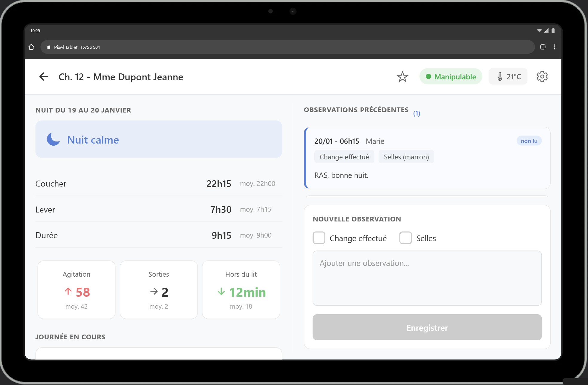Click the thermometer icon showing 21°C

coord(500,76)
